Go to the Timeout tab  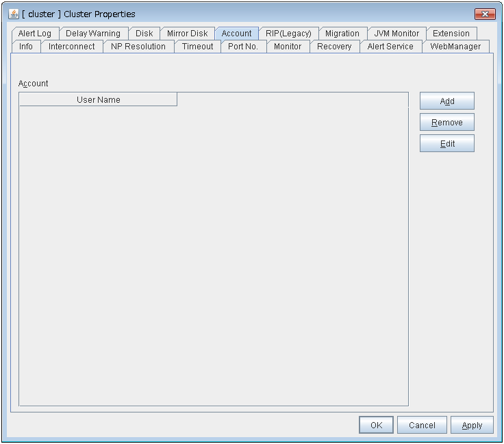click(197, 47)
